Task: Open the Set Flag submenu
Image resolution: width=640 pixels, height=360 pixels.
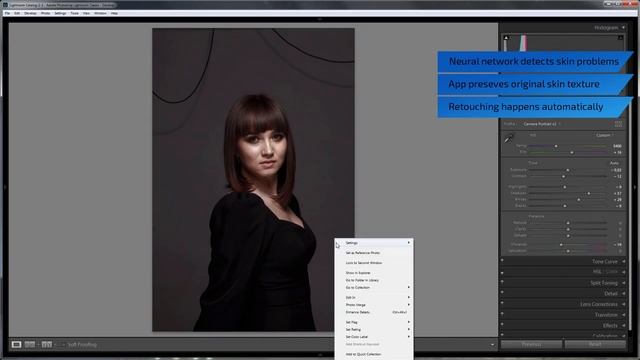Action: 374,322
